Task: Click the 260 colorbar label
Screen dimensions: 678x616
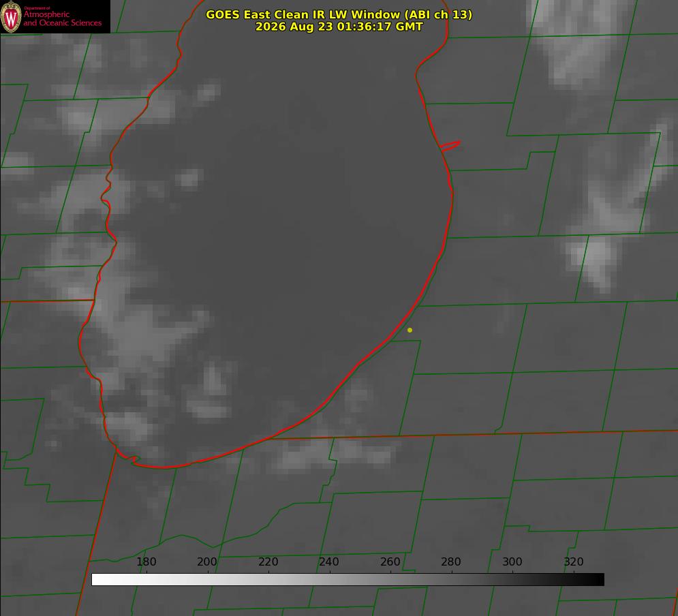Action: 390,561
